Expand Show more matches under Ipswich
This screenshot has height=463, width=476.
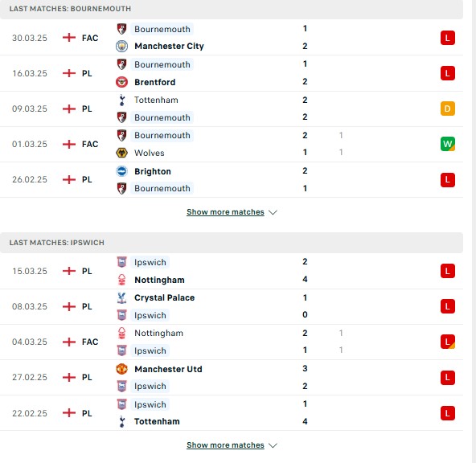(225, 445)
